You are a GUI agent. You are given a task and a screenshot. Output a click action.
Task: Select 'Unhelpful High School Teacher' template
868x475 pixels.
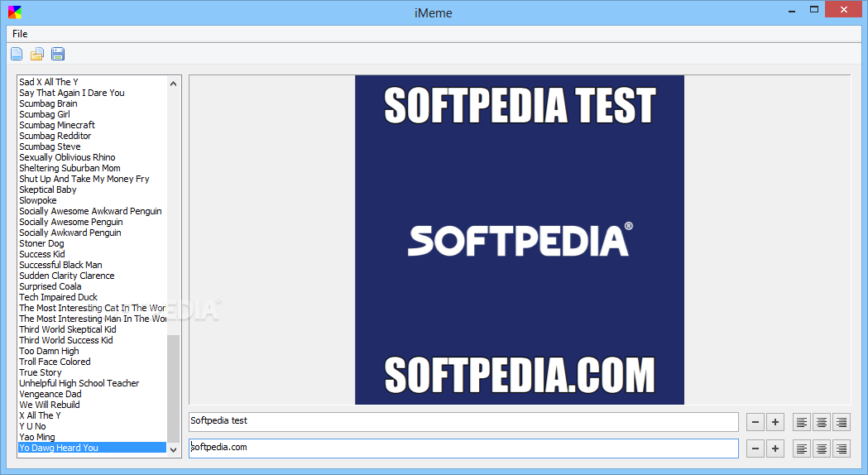pos(79,384)
